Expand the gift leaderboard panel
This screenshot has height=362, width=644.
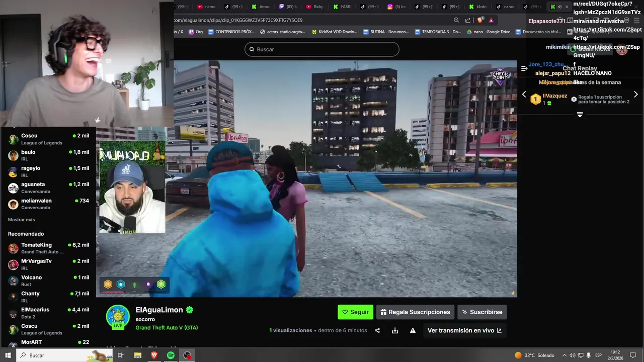click(x=580, y=115)
